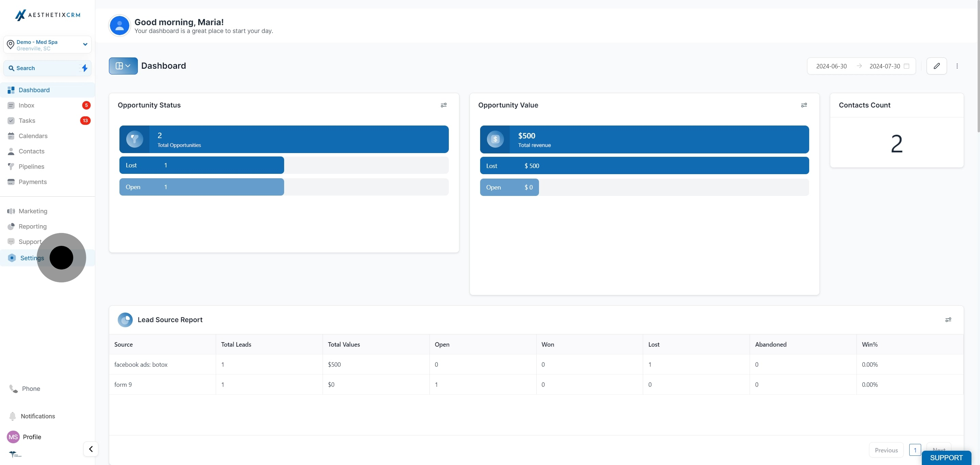Click the Previous pagination button
Viewport: 980px width, 465px height.
pos(886,450)
